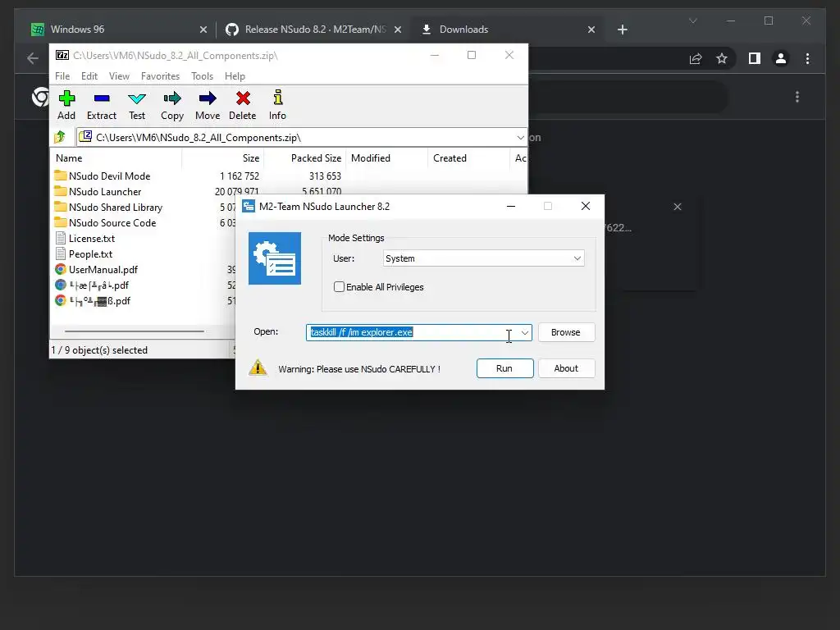
Task: Sort by the Size column header
Action: pyautogui.click(x=223, y=158)
